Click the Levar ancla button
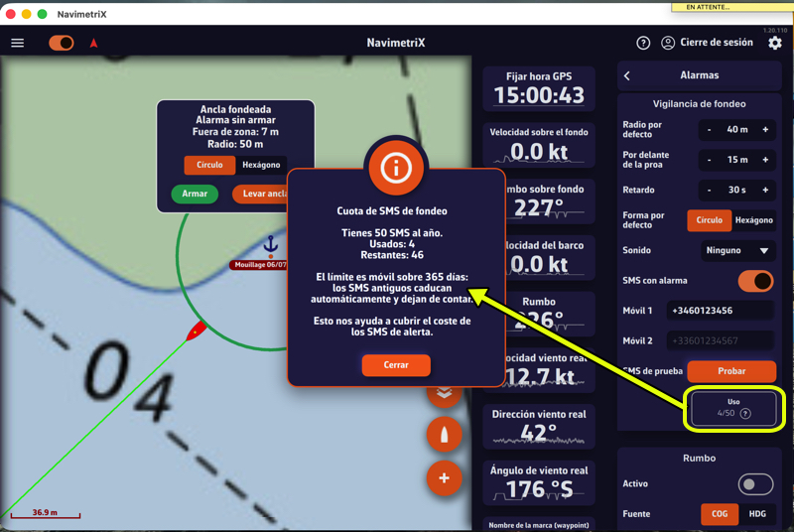Viewport: 794px width, 532px height. [261, 194]
